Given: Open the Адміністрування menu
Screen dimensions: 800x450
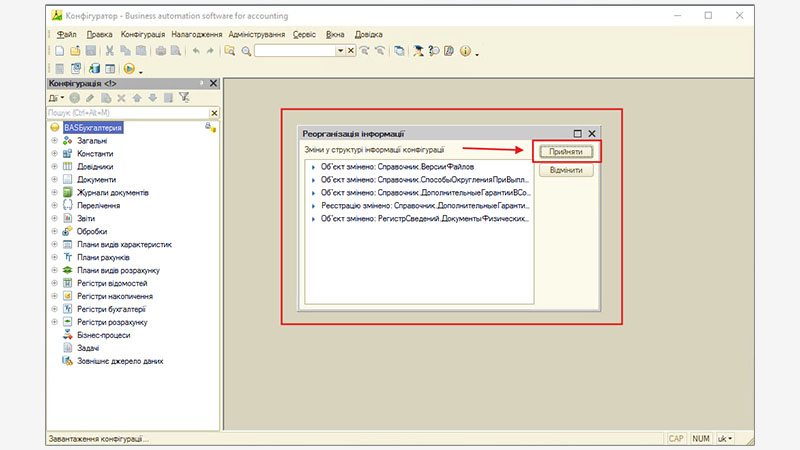Looking at the screenshot, I should coord(257,34).
